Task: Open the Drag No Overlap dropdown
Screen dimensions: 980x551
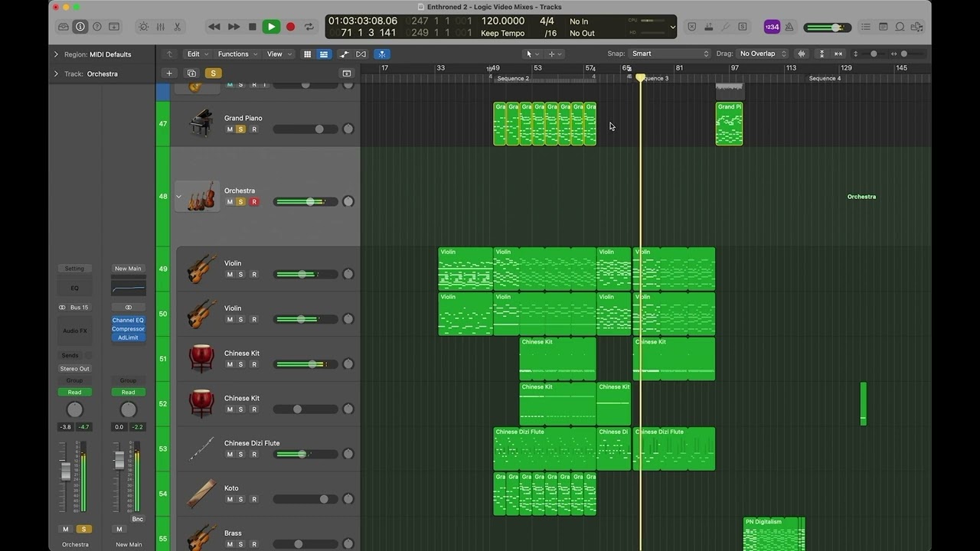Action: point(763,54)
